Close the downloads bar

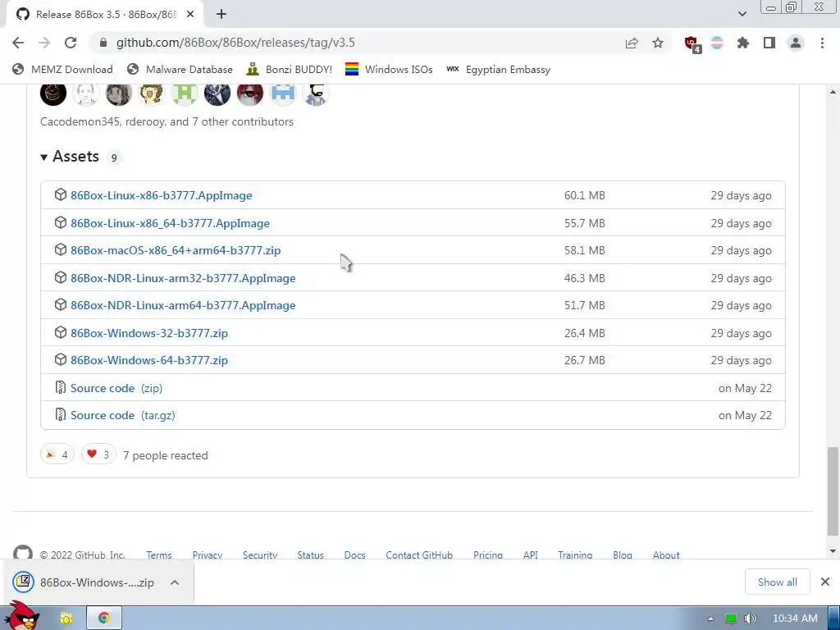tap(825, 582)
